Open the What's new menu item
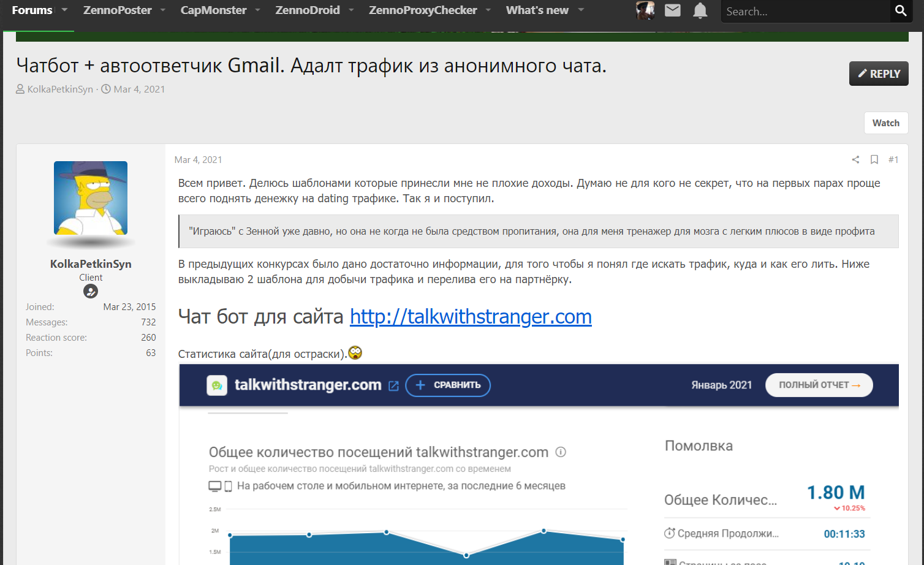 point(537,10)
